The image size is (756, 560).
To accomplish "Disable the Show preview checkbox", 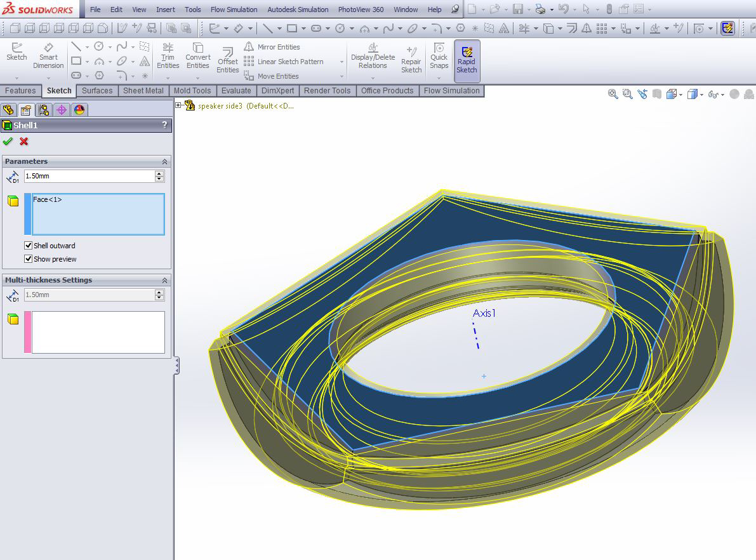I will click(29, 259).
